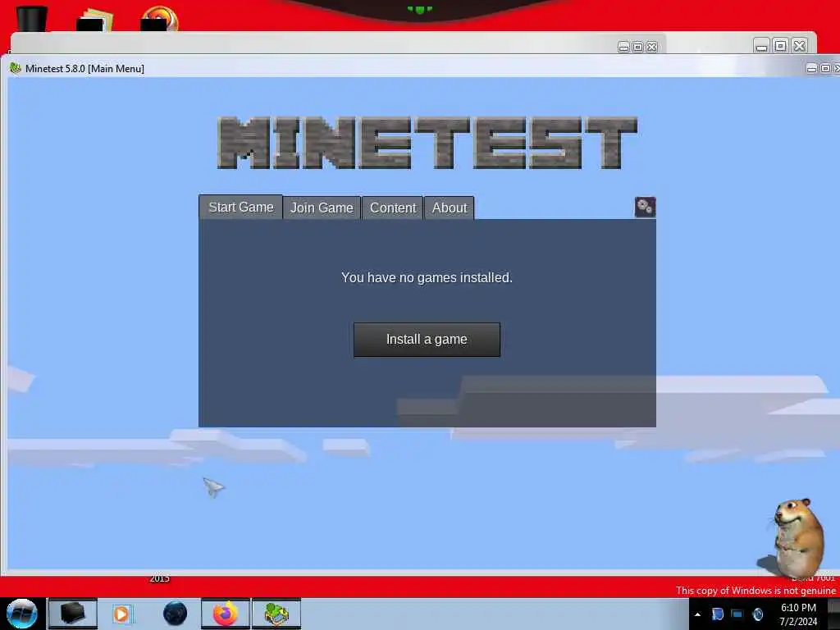The image size is (840, 630).
Task: Click the Install a game button
Action: [x=427, y=339]
